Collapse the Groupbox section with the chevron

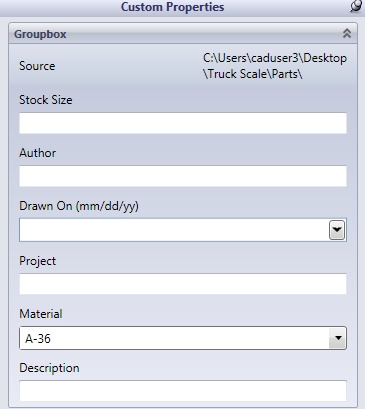[347, 33]
